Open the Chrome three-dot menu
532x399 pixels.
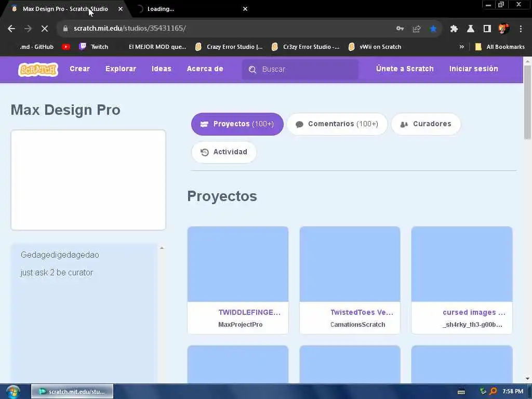pyautogui.click(x=521, y=29)
